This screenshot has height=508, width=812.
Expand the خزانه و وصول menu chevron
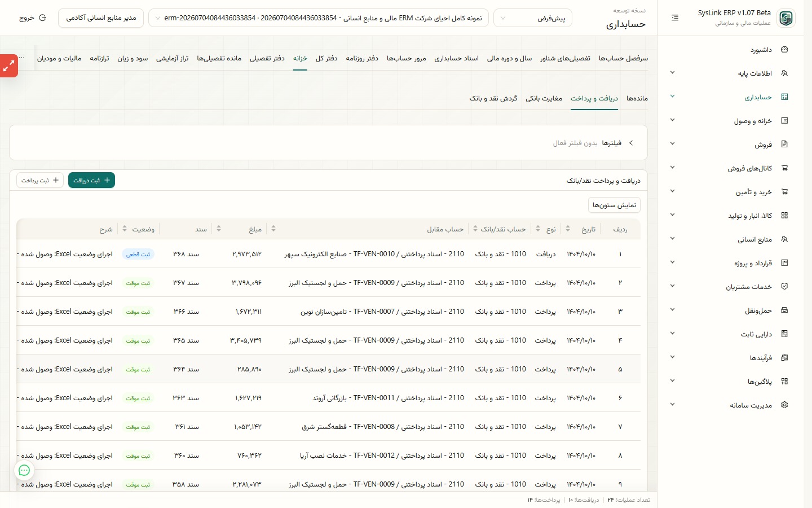click(x=672, y=120)
